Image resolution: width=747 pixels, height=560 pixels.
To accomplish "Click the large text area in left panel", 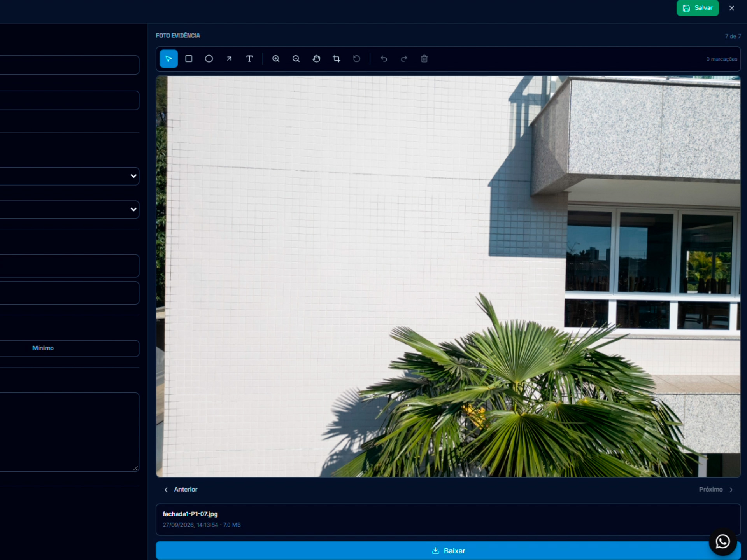I will (x=70, y=432).
